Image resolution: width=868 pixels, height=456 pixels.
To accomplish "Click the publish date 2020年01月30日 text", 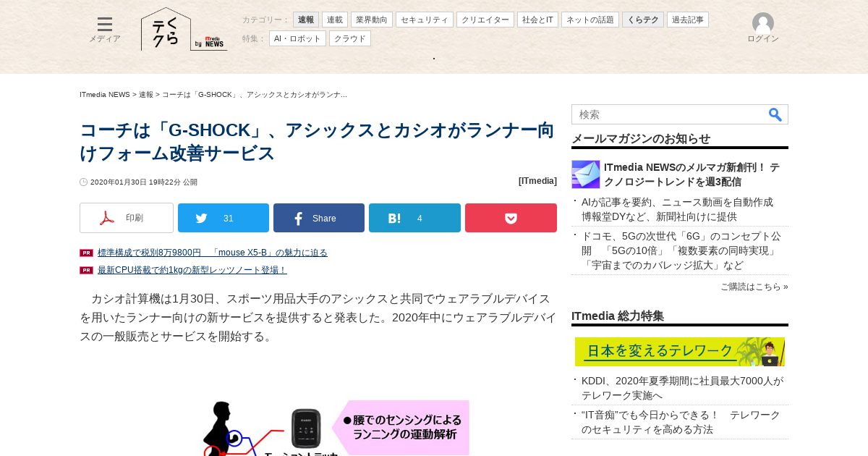I will [143, 182].
